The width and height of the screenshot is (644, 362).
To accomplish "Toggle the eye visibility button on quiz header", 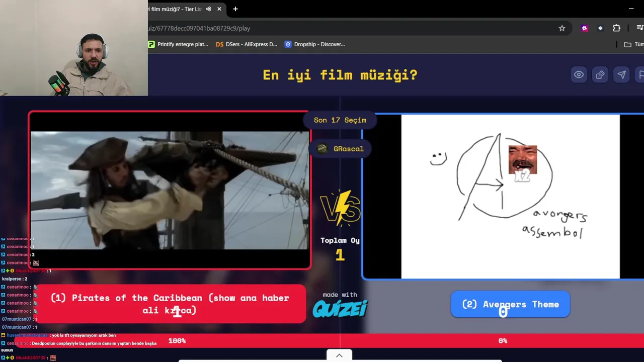I will (579, 75).
